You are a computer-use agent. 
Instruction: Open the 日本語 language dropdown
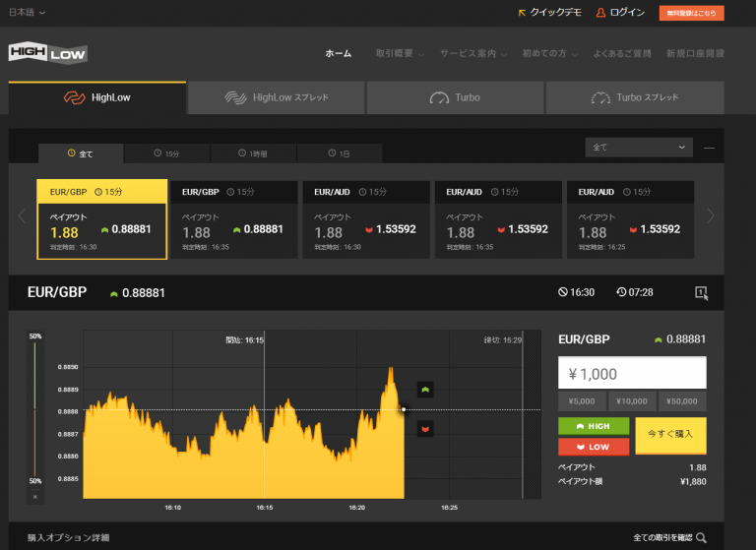[x=27, y=13]
